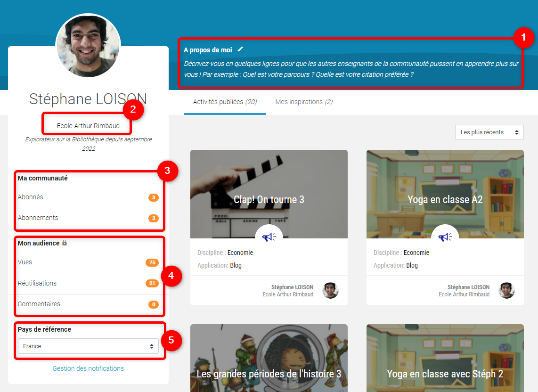Click author avatar on Clap! On tourne 3 card
538x392 pixels.
point(330,291)
